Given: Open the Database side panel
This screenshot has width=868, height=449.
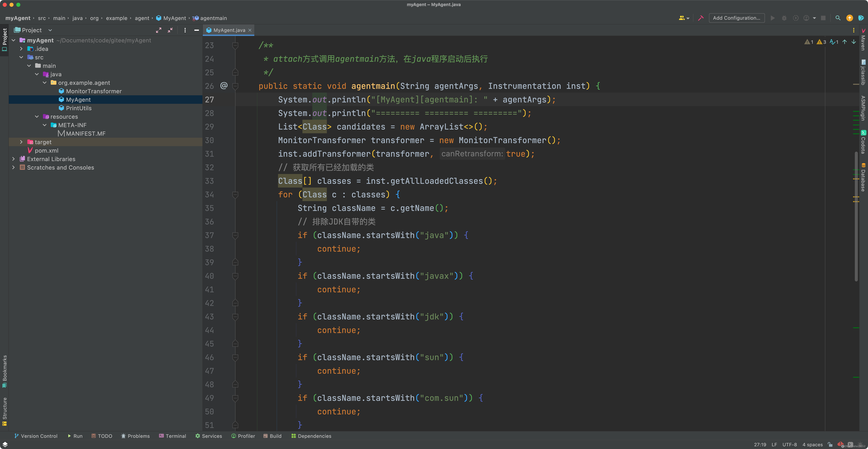Looking at the screenshot, I should coord(863,177).
